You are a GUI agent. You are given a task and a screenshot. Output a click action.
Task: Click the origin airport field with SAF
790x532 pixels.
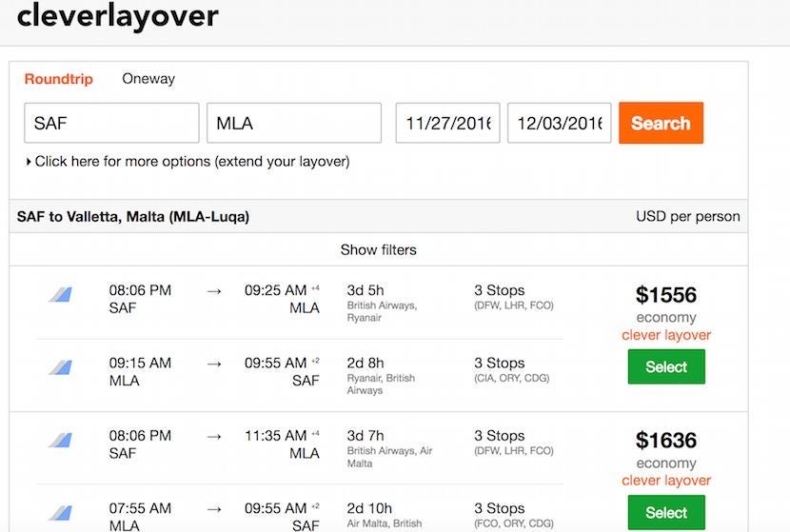(x=111, y=124)
